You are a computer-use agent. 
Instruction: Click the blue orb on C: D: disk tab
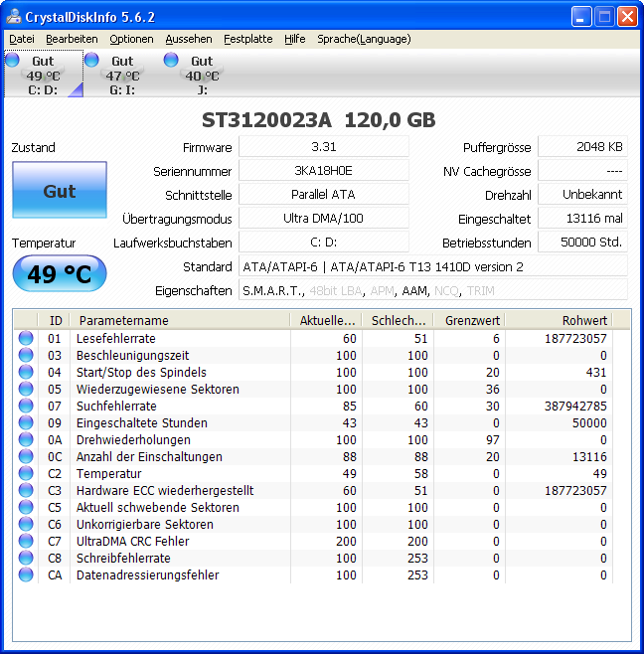(x=12, y=60)
